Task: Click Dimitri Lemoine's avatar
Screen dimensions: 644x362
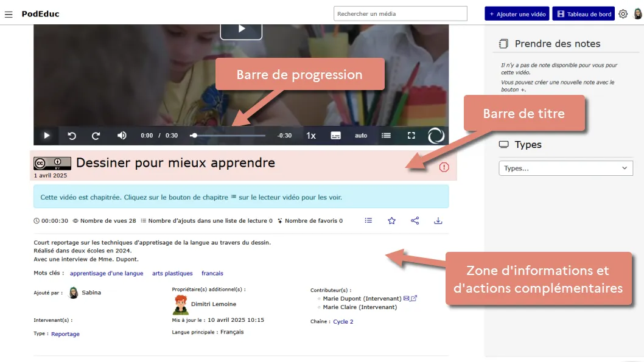Action: (x=180, y=305)
